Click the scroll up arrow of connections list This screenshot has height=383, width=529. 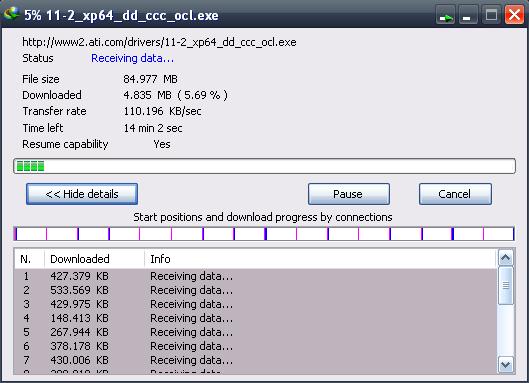point(506,258)
